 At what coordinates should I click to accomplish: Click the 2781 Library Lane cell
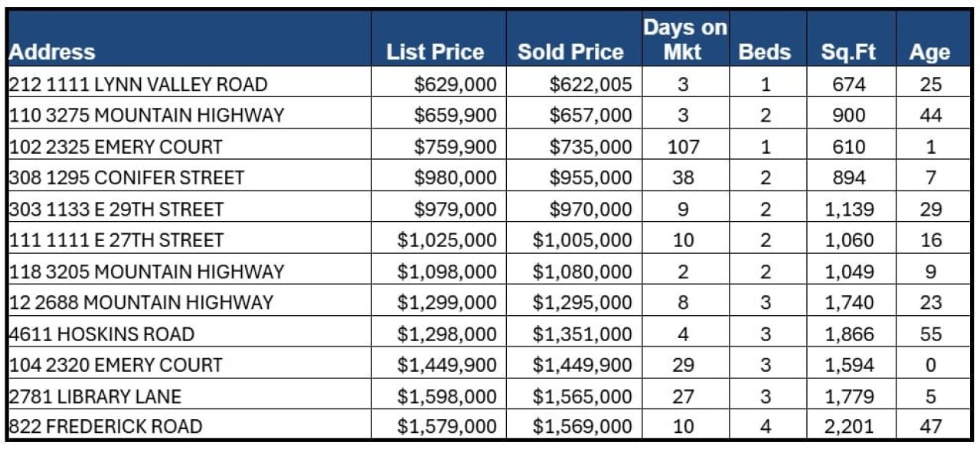point(95,396)
